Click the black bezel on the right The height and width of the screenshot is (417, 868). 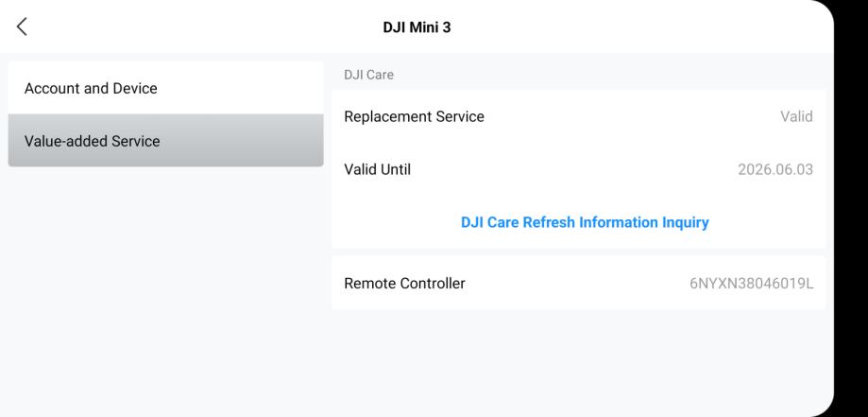pyautogui.click(x=850, y=208)
